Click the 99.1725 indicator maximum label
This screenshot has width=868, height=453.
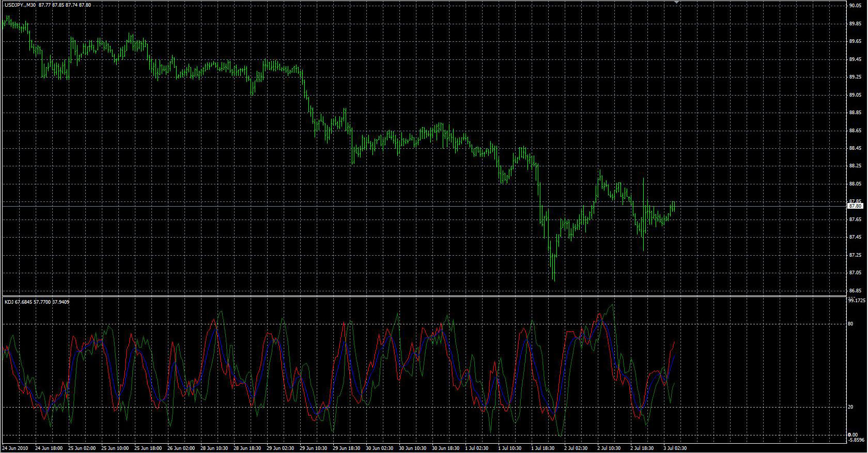point(857,300)
